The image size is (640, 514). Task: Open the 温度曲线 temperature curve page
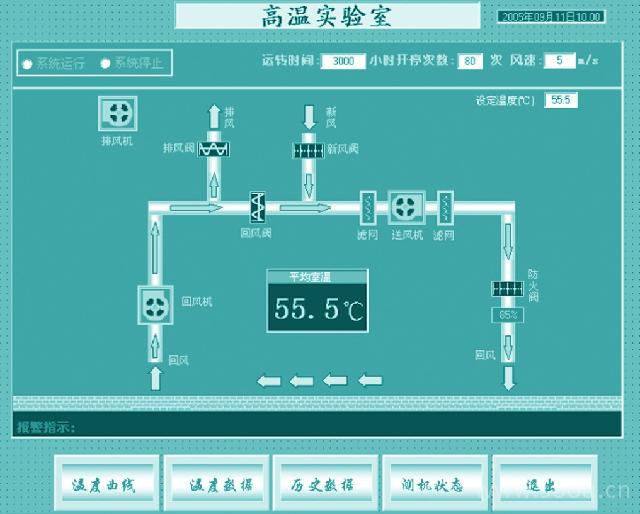[105, 484]
